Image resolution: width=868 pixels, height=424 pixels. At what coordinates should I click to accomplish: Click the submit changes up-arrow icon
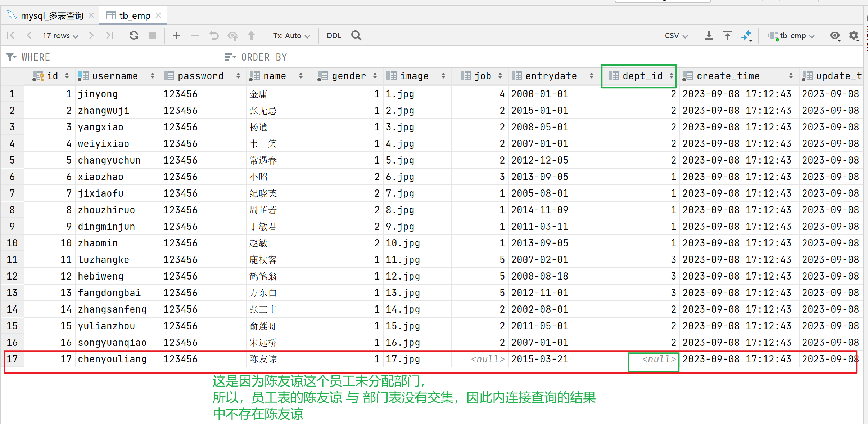[251, 35]
